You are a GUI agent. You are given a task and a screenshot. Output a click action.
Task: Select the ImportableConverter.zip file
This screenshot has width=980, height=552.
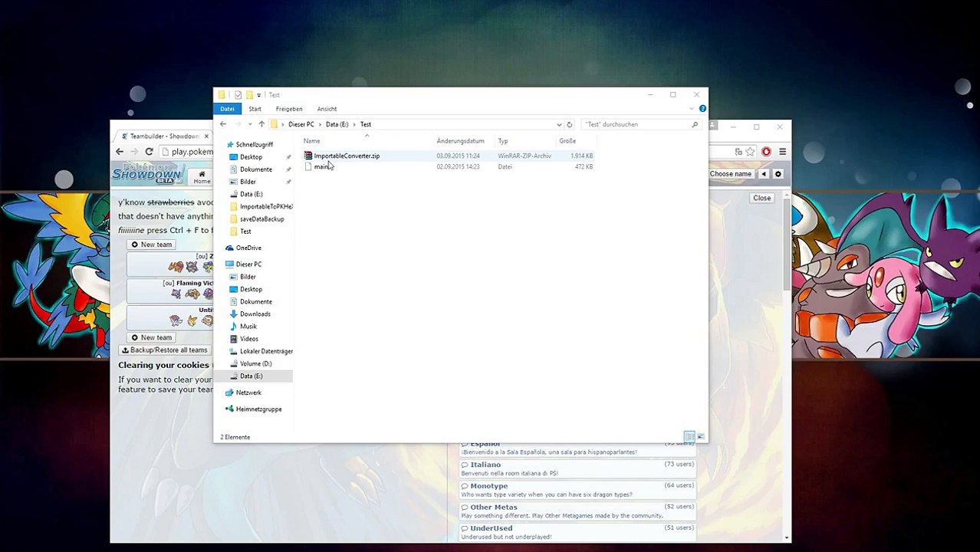[x=347, y=156]
